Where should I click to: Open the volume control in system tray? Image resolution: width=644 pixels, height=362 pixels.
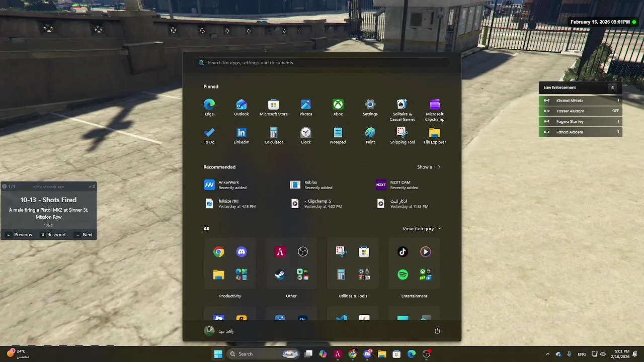(603, 354)
